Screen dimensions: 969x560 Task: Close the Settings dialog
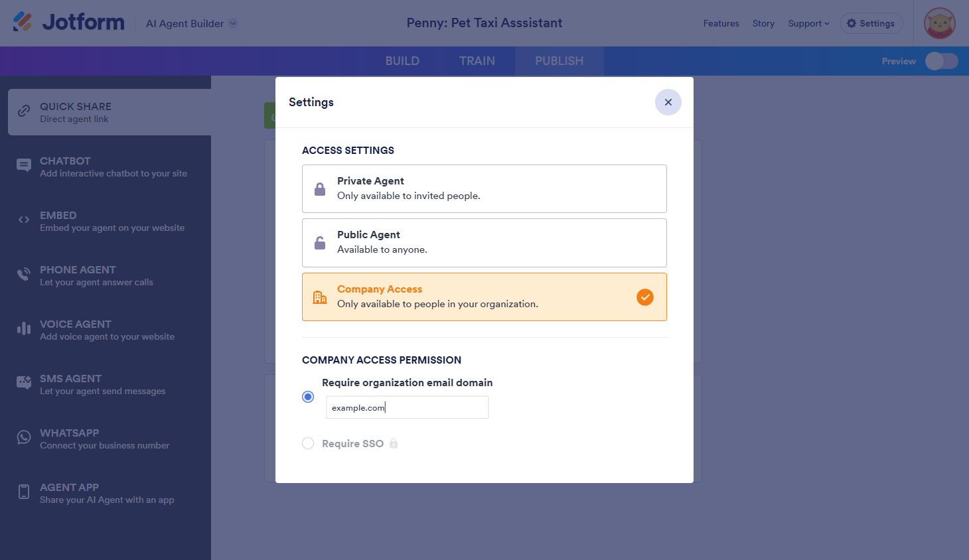pyautogui.click(x=668, y=102)
